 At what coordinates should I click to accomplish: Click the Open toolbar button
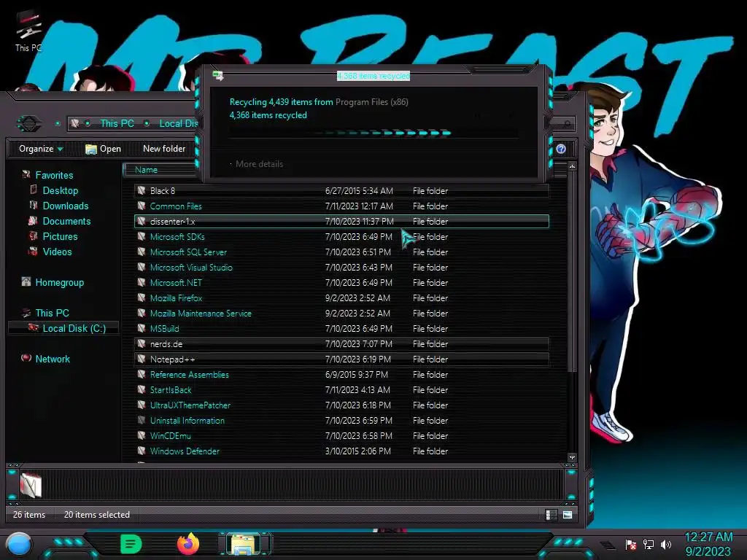click(x=104, y=149)
